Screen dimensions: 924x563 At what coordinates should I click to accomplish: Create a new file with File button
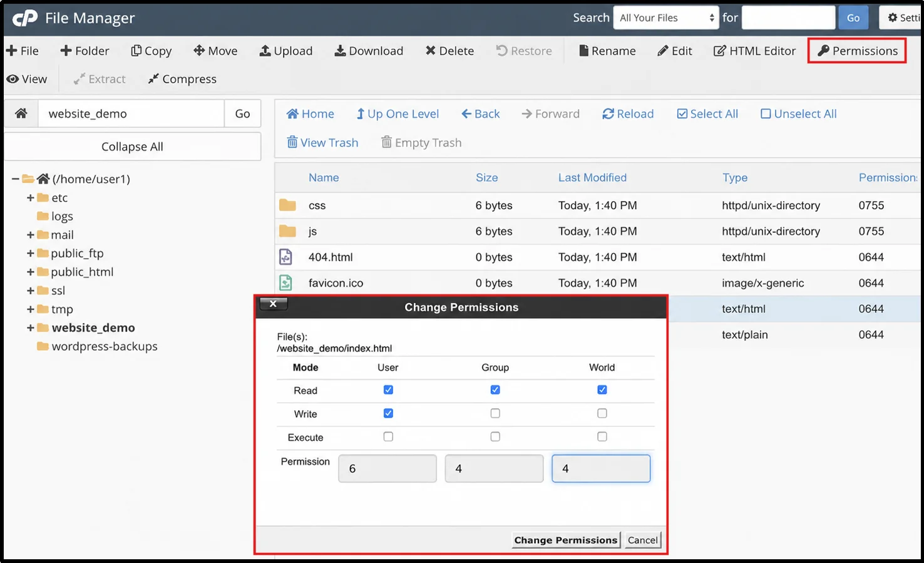[x=23, y=51]
